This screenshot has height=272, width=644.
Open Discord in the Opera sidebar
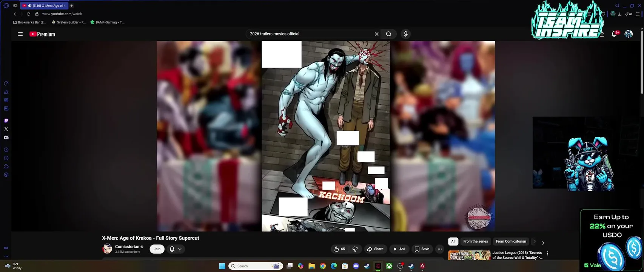[x=6, y=138]
